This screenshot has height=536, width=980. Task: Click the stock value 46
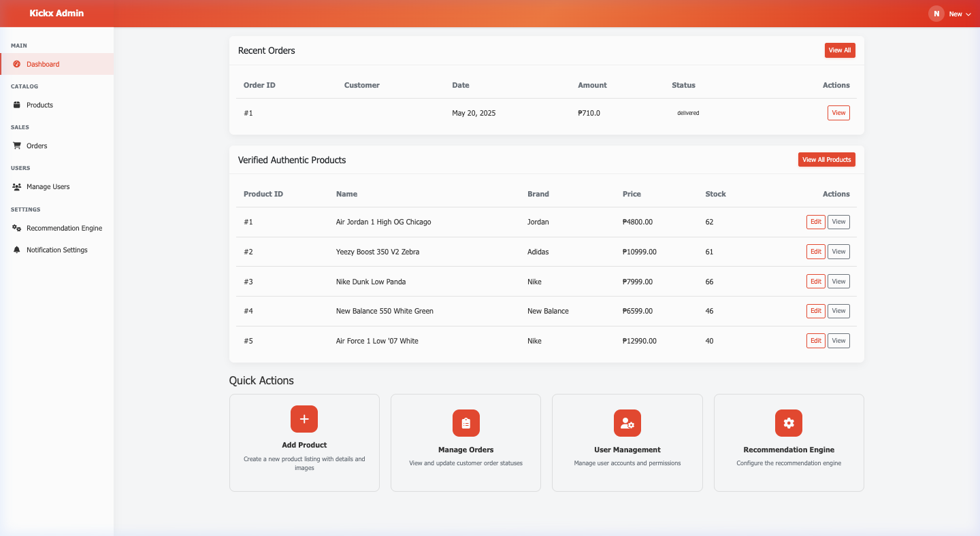pyautogui.click(x=709, y=311)
